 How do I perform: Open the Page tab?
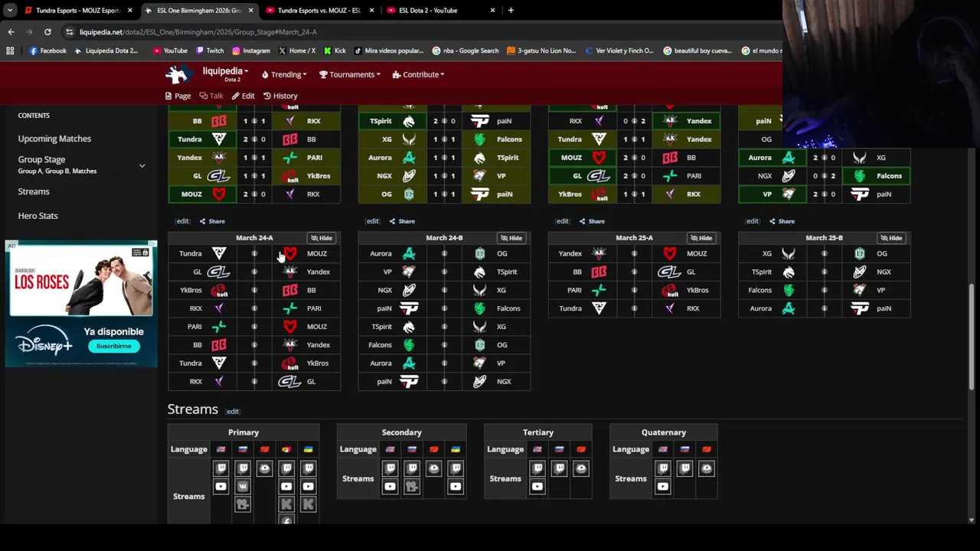[x=178, y=96]
